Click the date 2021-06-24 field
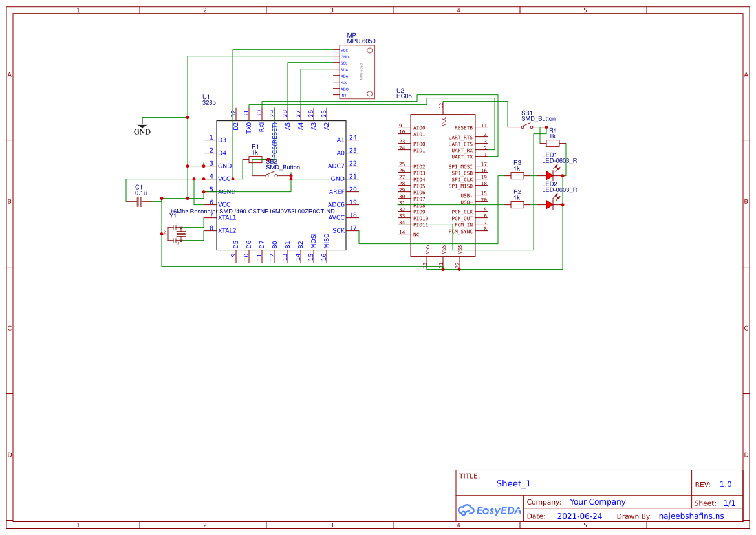Screen dimensions: 756x535 579,516
